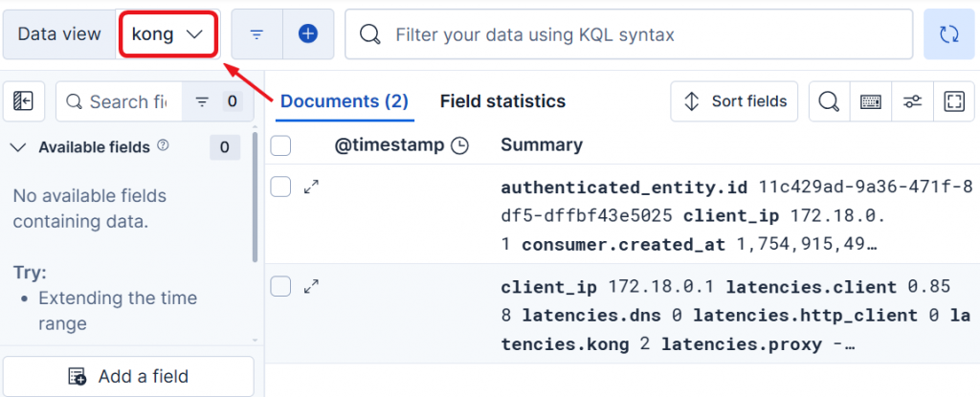980x397 pixels.
Task: Open keyboard shortcuts icon
Action: (871, 101)
